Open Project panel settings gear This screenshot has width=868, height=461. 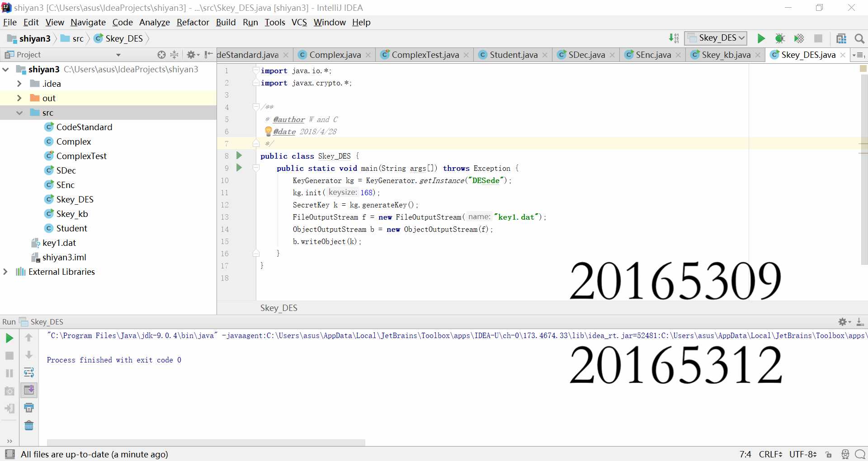click(192, 55)
